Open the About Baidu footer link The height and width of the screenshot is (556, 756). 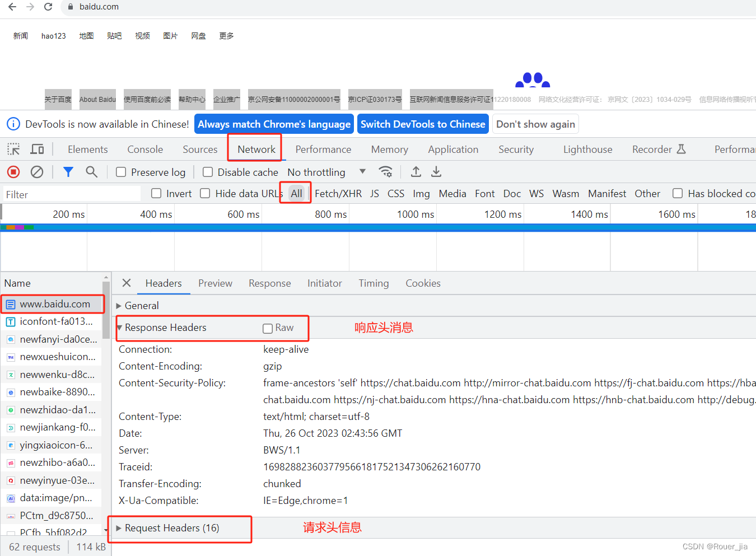coord(97,99)
